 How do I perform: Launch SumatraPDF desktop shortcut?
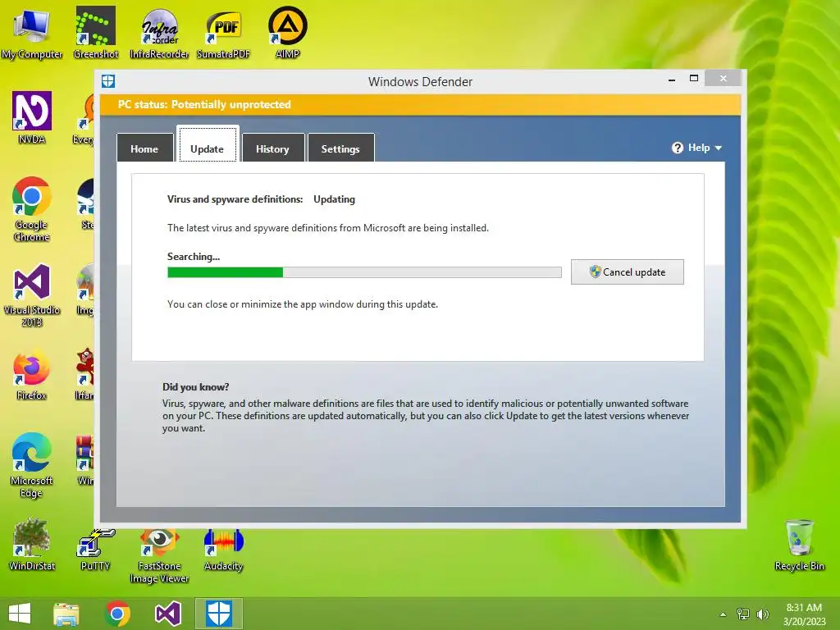(223, 33)
